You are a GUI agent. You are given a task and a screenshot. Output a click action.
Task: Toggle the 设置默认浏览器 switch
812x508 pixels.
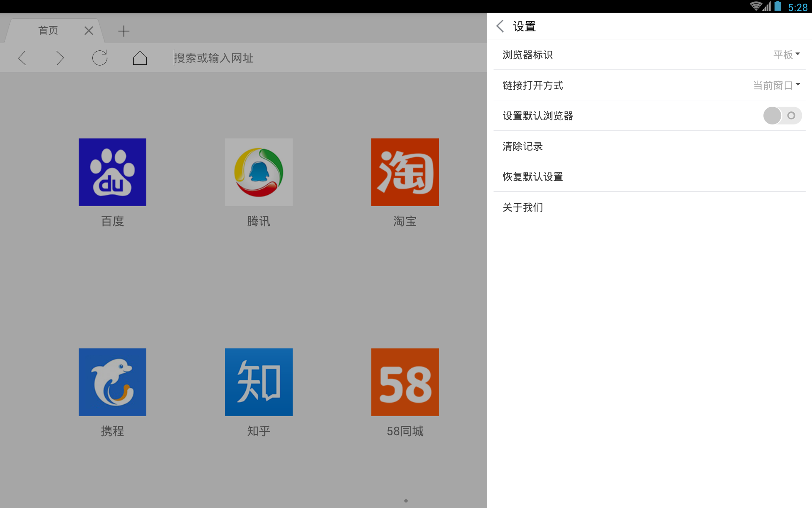[x=782, y=116]
